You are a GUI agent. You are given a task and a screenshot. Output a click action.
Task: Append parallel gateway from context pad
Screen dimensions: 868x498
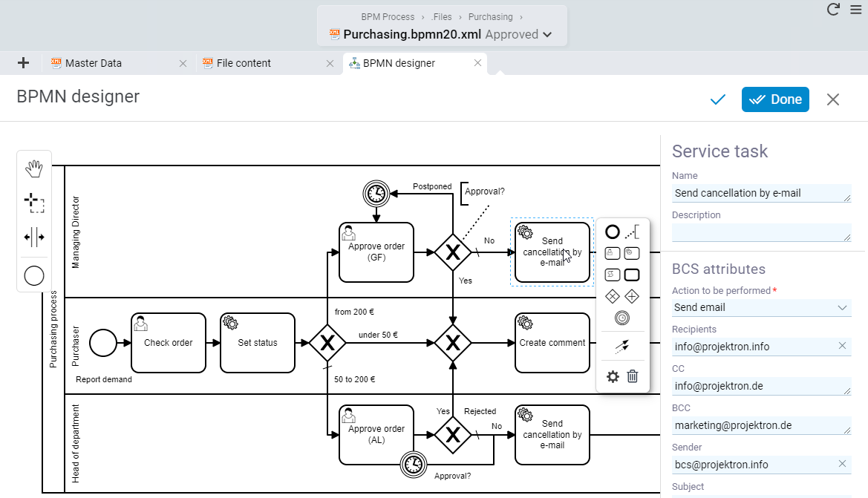point(632,297)
